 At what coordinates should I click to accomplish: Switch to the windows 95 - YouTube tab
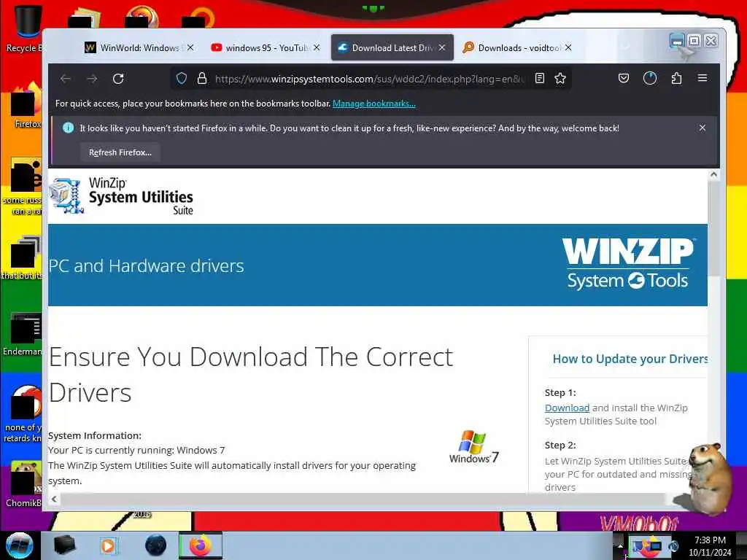pyautogui.click(x=266, y=47)
